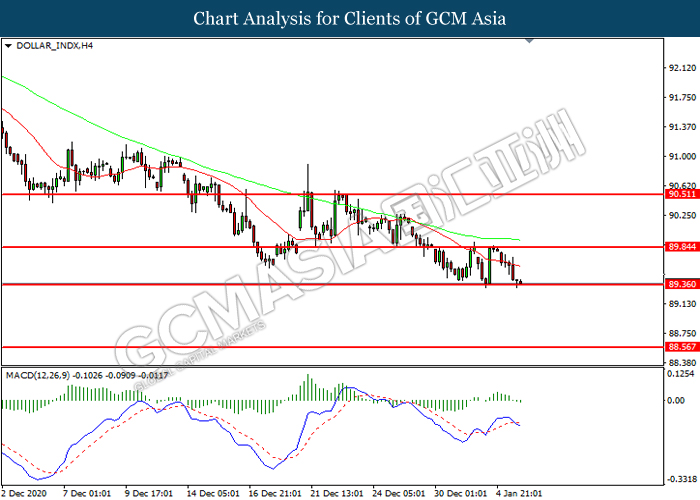This screenshot has width=700, height=500.
Task: Click the 91.750 price axis value
Action: tap(682, 97)
